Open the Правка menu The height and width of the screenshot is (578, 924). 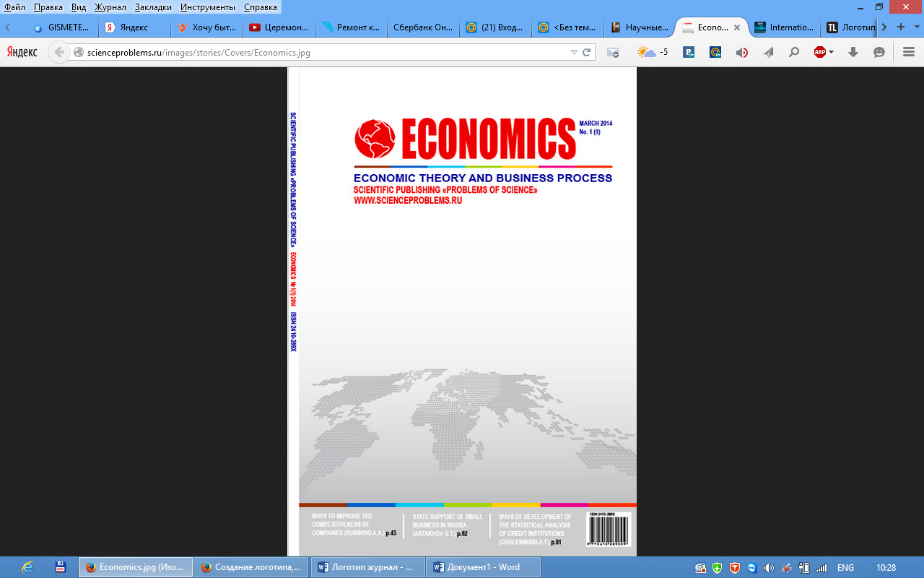pyautogui.click(x=48, y=7)
